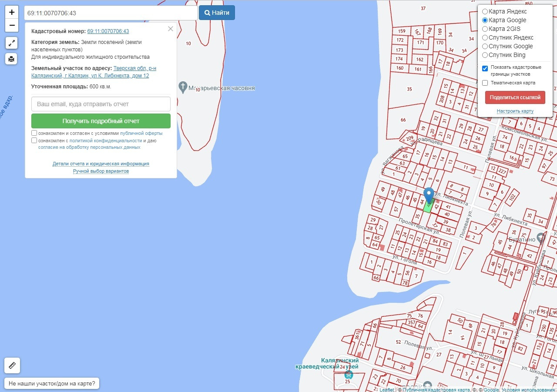Image resolution: width=557 pixels, height=392 pixels.
Task: Select Карта Google map layer
Action: pyautogui.click(x=485, y=20)
